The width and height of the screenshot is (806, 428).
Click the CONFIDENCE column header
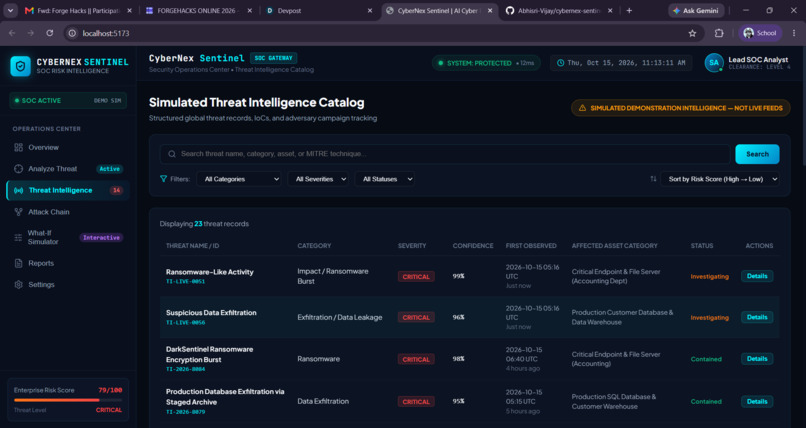pos(473,246)
